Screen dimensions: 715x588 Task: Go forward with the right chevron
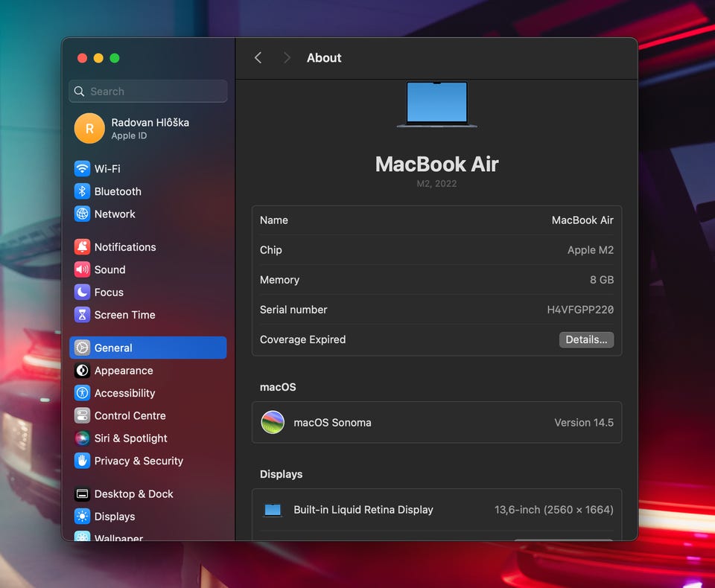click(286, 58)
